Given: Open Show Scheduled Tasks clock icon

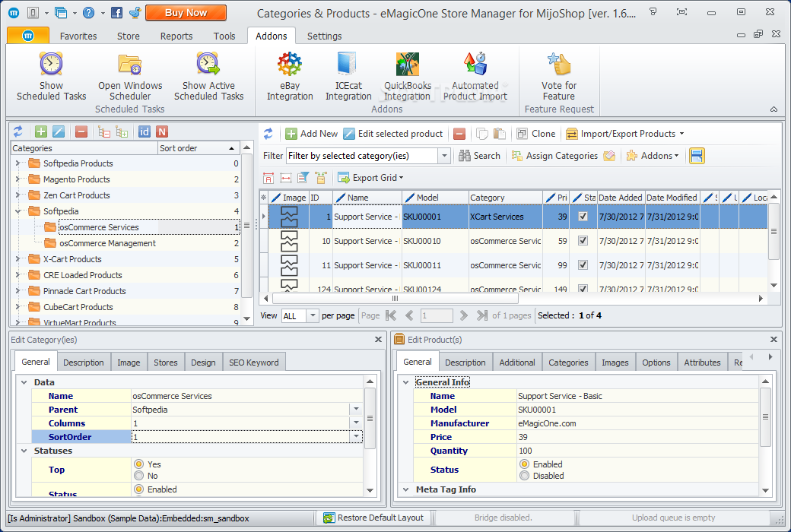Looking at the screenshot, I should (51, 65).
